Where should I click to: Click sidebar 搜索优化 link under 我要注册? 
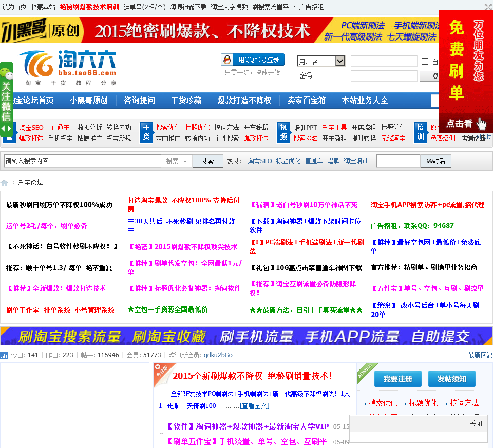click(x=382, y=403)
